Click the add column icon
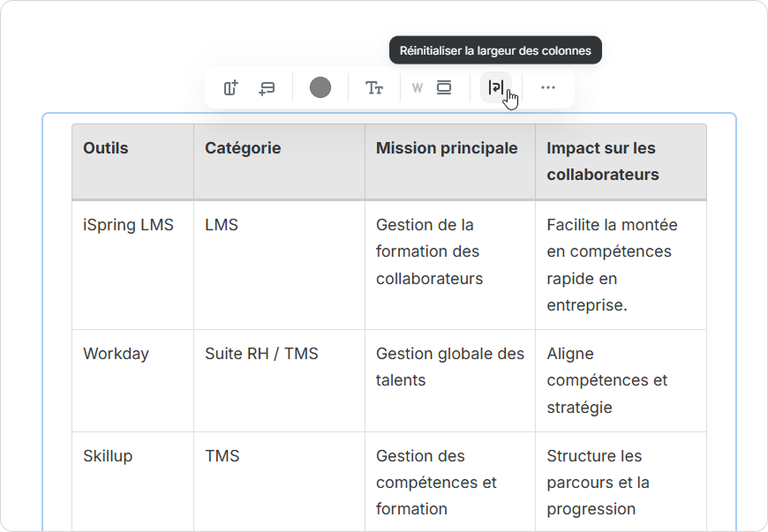This screenshot has width=768, height=532. point(230,88)
